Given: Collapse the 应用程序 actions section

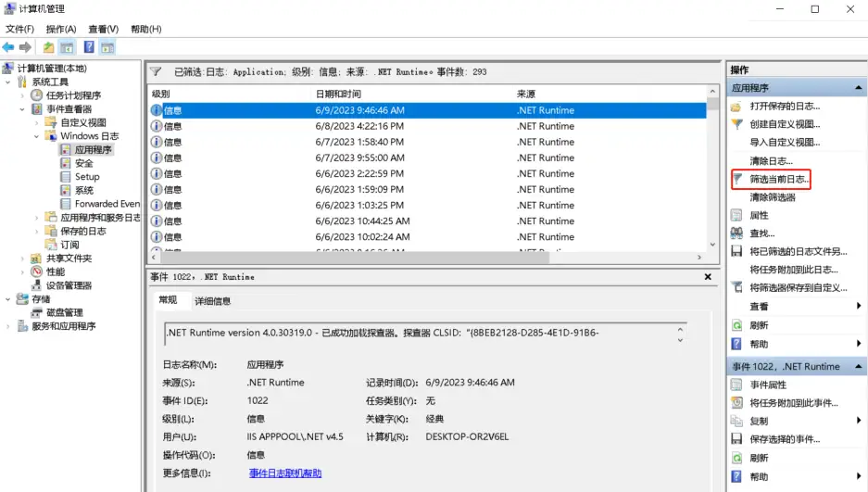Looking at the screenshot, I should [x=858, y=88].
